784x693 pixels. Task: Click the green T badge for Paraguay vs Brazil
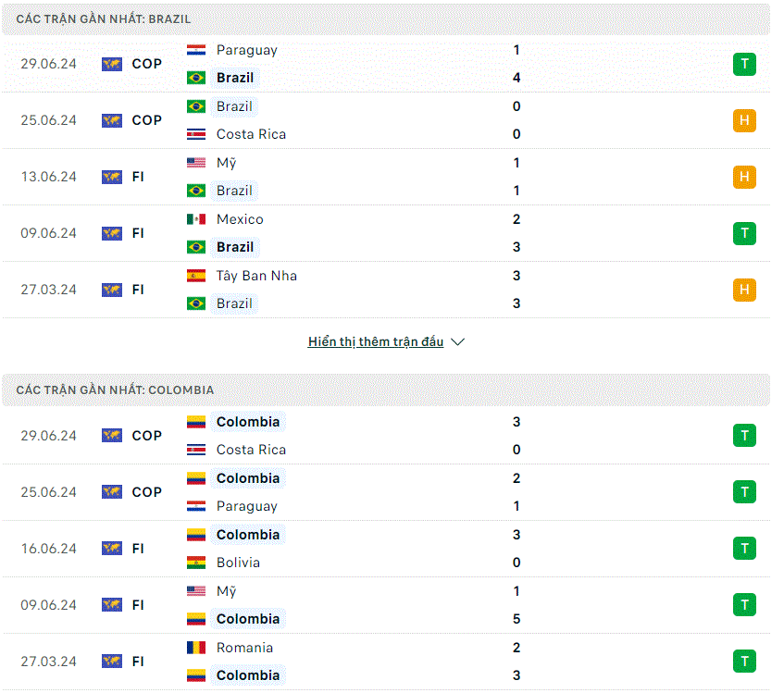pyautogui.click(x=744, y=64)
